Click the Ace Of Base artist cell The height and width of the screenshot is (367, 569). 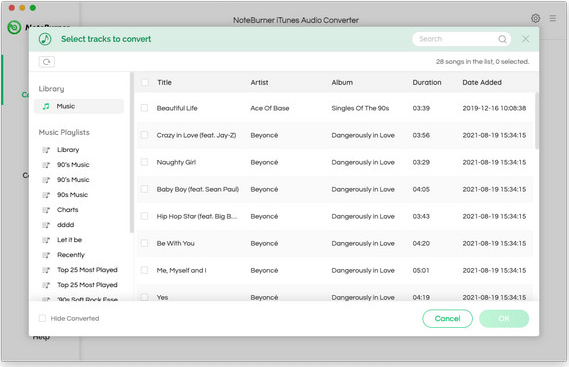pyautogui.click(x=270, y=108)
